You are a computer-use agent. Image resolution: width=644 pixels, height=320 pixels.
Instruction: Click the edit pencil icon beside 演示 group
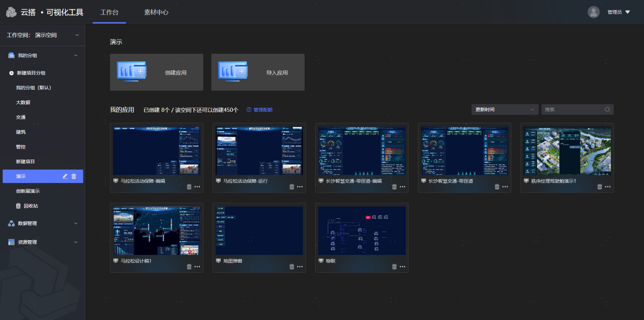[65, 176]
